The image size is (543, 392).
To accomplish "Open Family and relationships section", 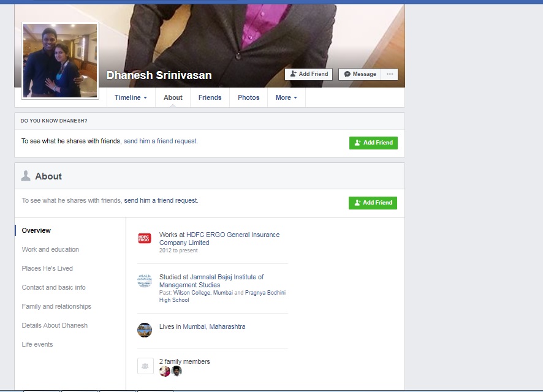I will pos(56,306).
